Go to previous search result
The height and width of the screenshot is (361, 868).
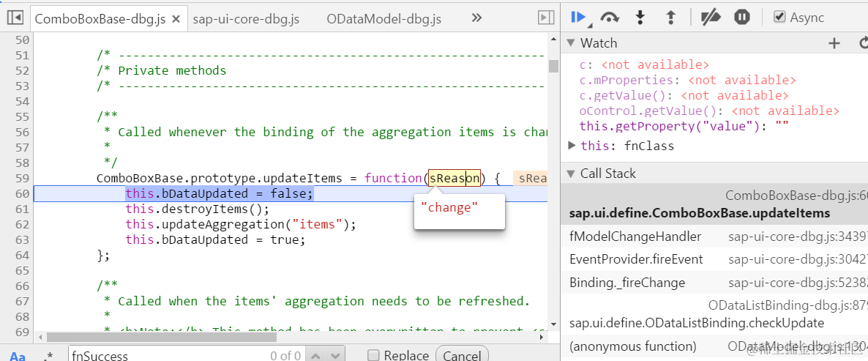[x=314, y=355]
